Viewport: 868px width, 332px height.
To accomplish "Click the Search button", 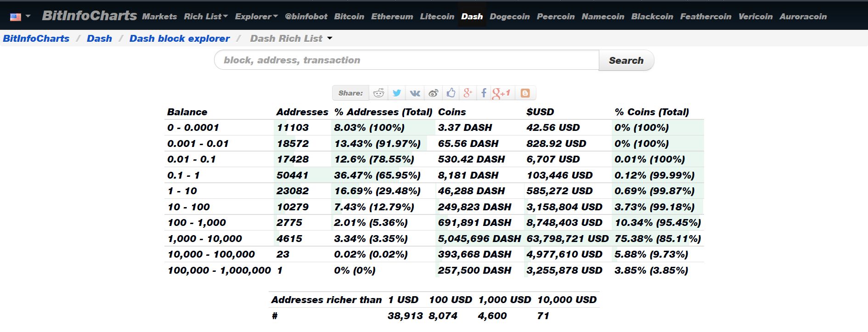I will [626, 60].
